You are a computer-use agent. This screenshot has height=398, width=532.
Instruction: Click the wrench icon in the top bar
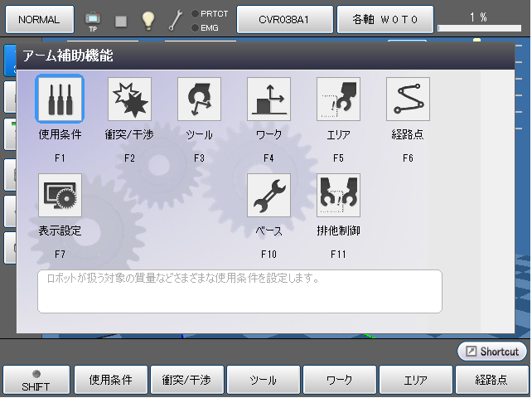[176, 20]
